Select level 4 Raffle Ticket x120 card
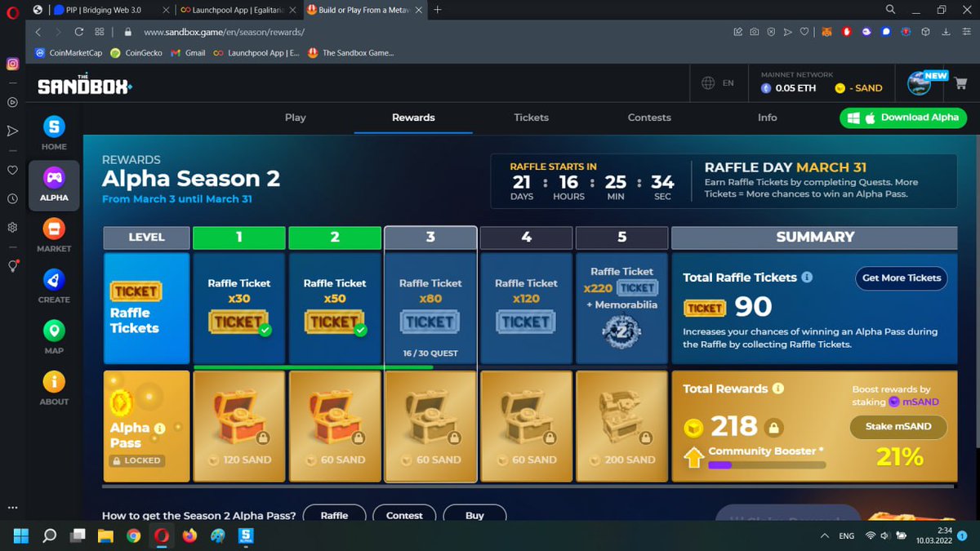Image resolution: width=980 pixels, height=551 pixels. tap(526, 308)
